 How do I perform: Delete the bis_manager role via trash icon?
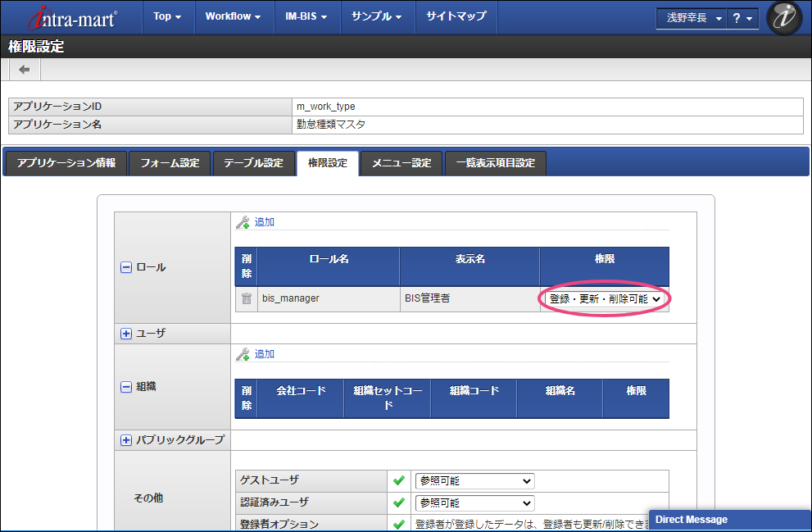tap(246, 298)
